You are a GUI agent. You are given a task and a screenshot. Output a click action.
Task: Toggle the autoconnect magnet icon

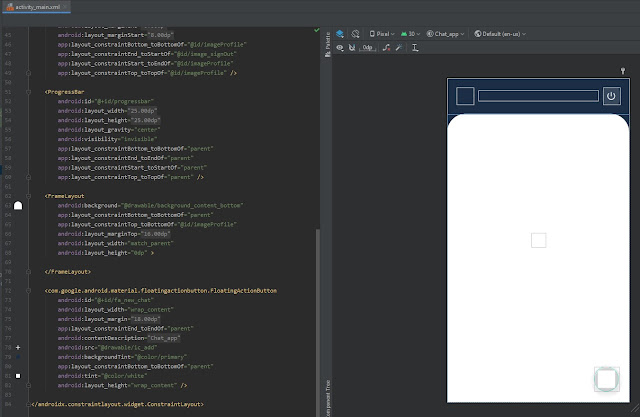coord(353,47)
